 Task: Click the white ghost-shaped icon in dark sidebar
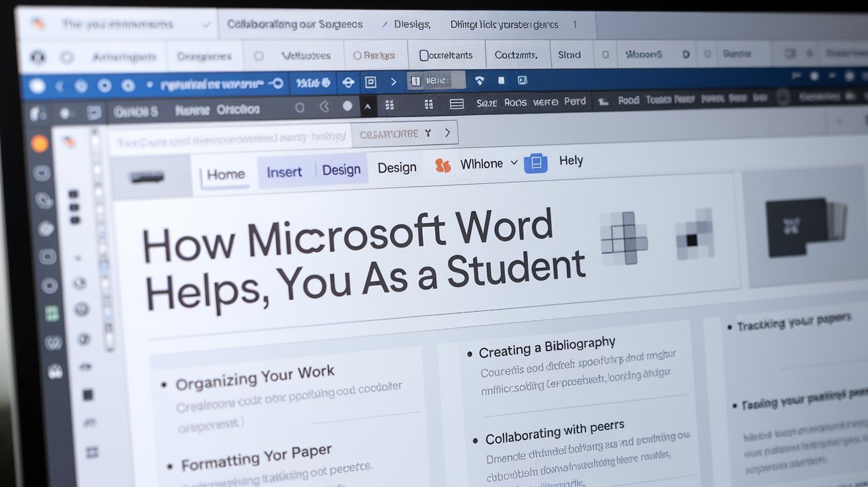pos(56,372)
